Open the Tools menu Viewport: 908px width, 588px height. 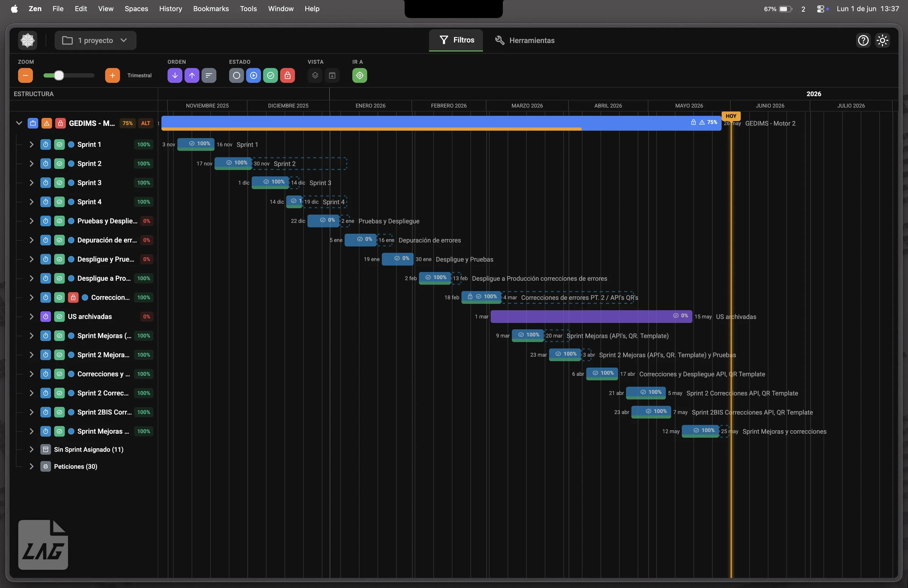tap(248, 9)
